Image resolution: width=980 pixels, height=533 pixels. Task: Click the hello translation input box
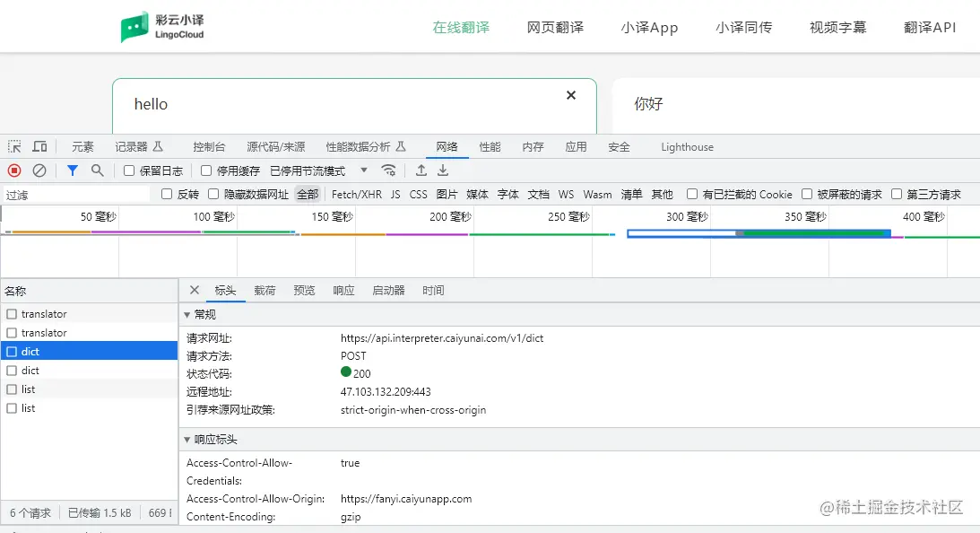coord(354,105)
